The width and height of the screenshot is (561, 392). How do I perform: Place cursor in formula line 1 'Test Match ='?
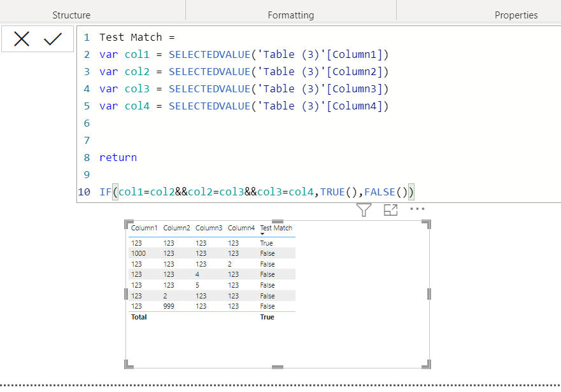[x=137, y=37]
